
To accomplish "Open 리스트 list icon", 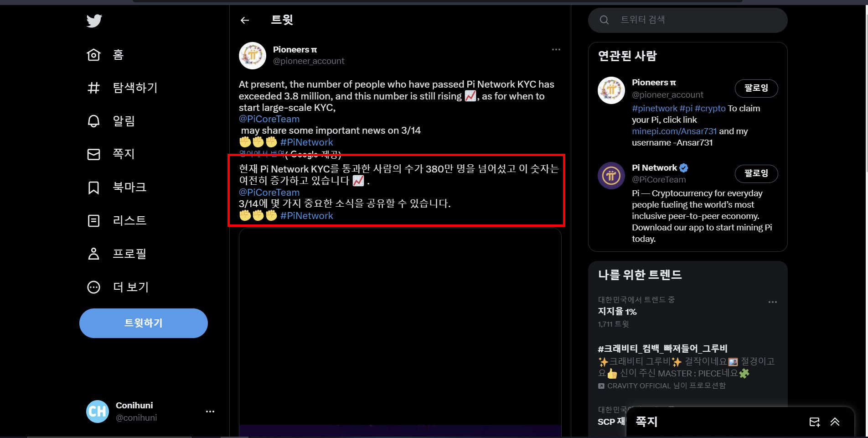I will (x=93, y=221).
